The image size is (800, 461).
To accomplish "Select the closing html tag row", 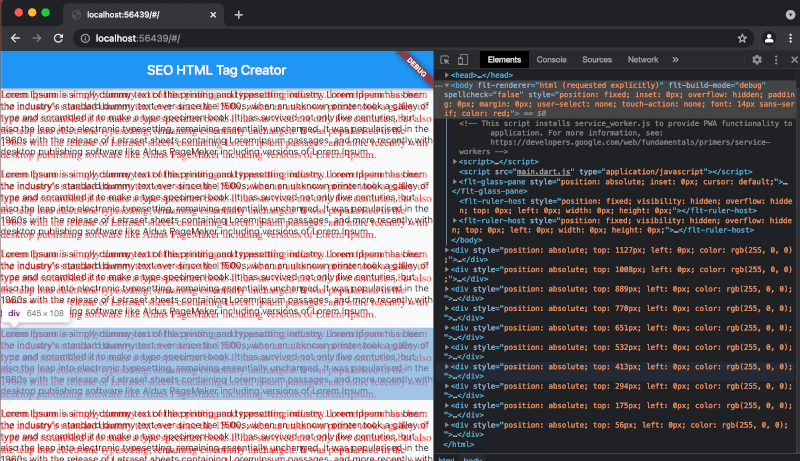I will [x=458, y=444].
